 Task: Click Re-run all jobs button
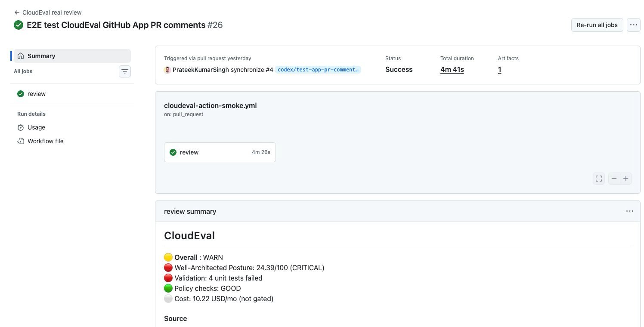(x=597, y=25)
